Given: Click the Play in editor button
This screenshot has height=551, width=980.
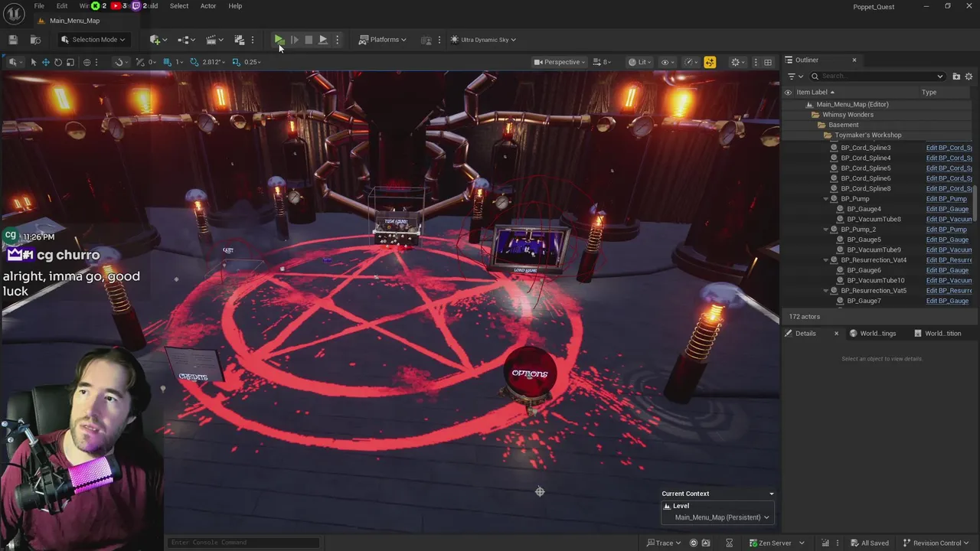Looking at the screenshot, I should coord(279,40).
